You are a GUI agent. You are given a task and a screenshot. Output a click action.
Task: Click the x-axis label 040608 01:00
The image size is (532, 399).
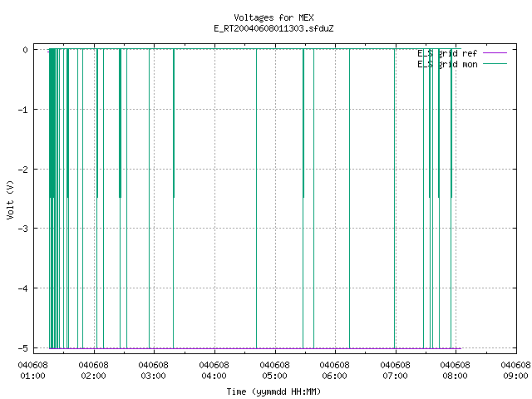point(33,371)
